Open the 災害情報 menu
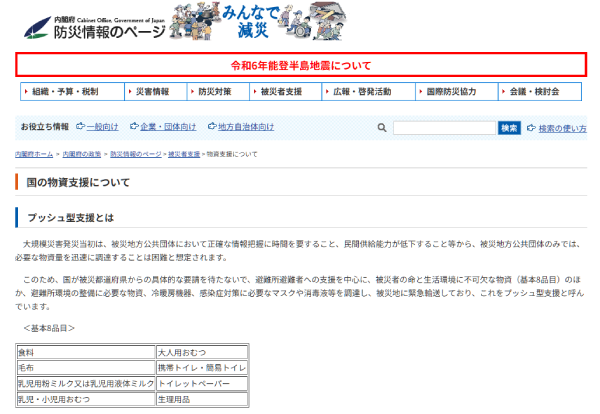600x414 pixels. coord(153,92)
